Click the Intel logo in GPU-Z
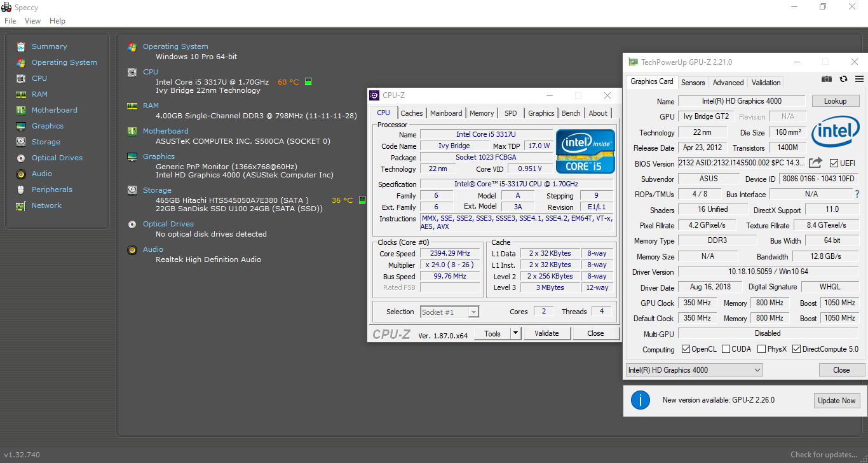This screenshot has height=463, width=868. click(836, 130)
